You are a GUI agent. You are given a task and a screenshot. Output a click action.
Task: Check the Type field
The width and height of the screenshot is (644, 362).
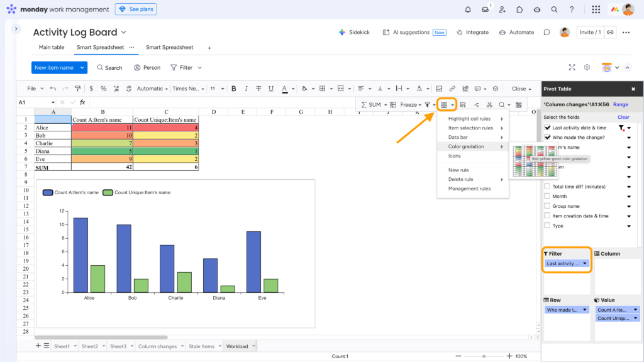(x=547, y=226)
